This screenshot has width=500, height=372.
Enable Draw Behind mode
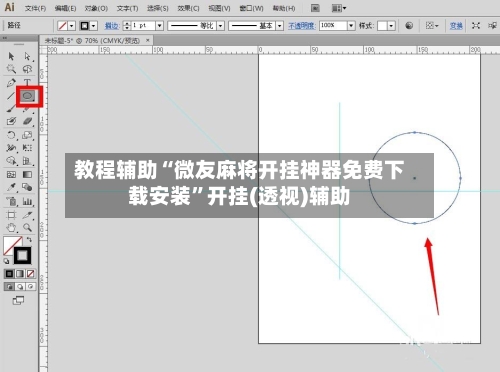20,287
